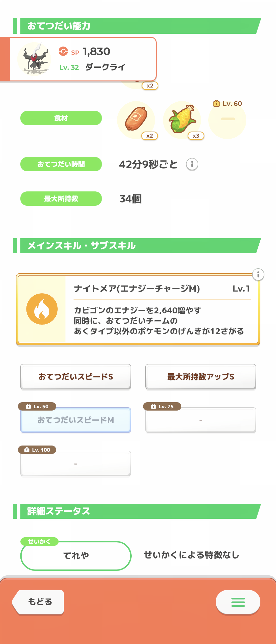This screenshot has height=644, width=276.
Task: Select おてつだいスピードS sub skill
Action: click(76, 377)
